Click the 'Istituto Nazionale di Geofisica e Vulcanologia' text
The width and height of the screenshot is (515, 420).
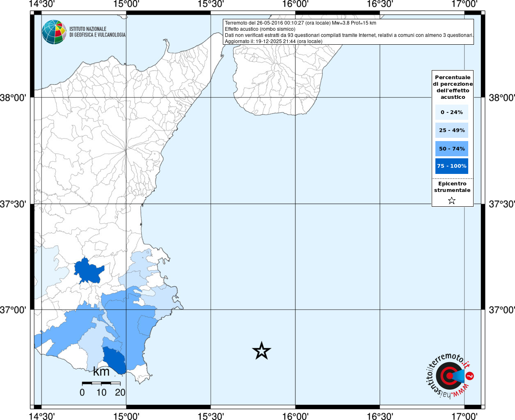(97, 32)
